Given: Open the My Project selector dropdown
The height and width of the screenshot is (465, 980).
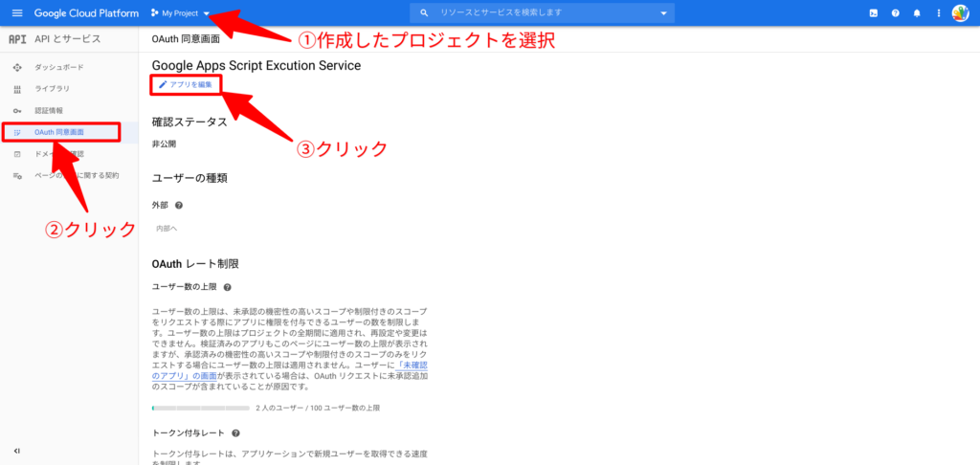Looking at the screenshot, I should [181, 13].
